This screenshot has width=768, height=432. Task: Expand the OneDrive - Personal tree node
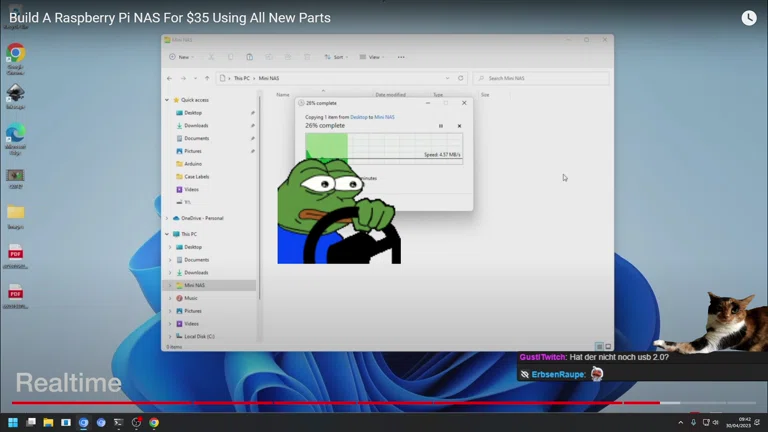click(167, 218)
